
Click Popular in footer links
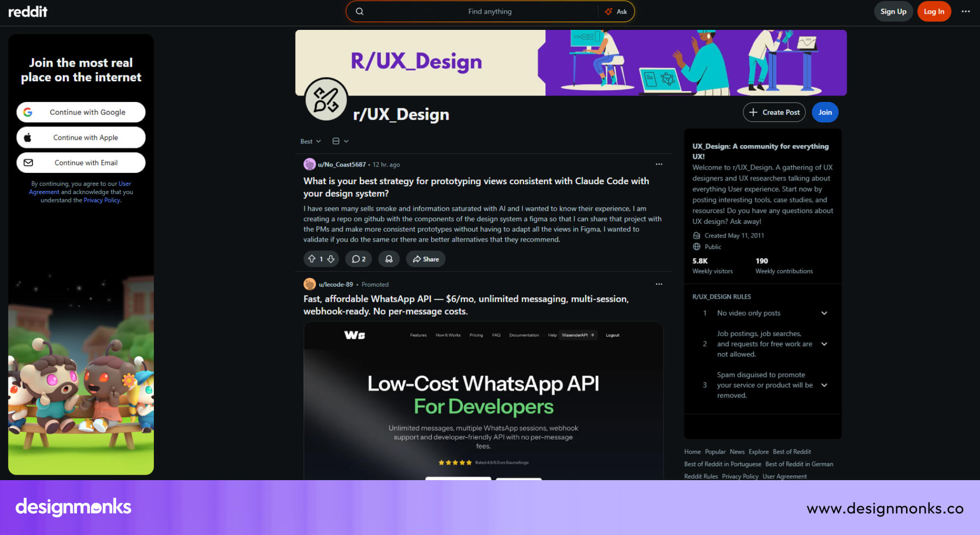point(715,452)
